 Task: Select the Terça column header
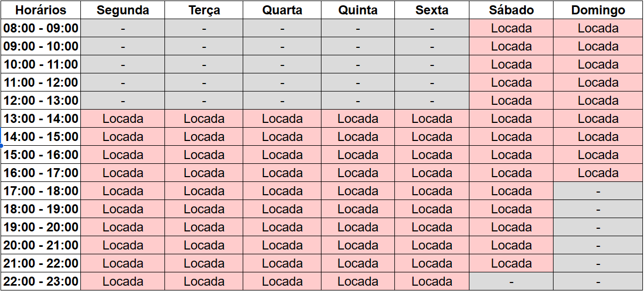204,10
